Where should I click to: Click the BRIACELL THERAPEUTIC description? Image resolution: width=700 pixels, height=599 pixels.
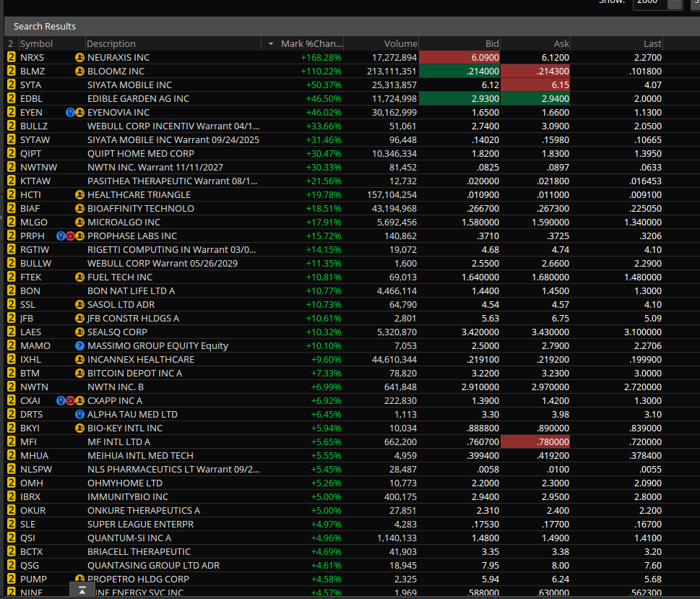coord(139,551)
